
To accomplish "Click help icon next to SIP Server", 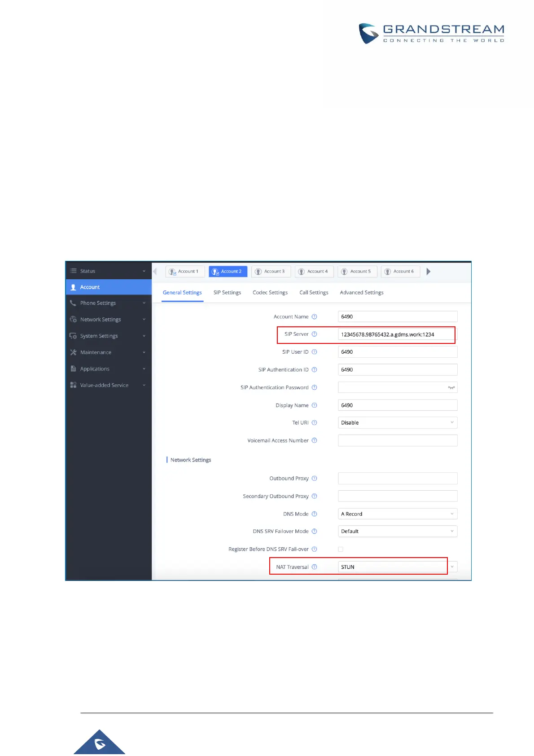I will tap(315, 334).
